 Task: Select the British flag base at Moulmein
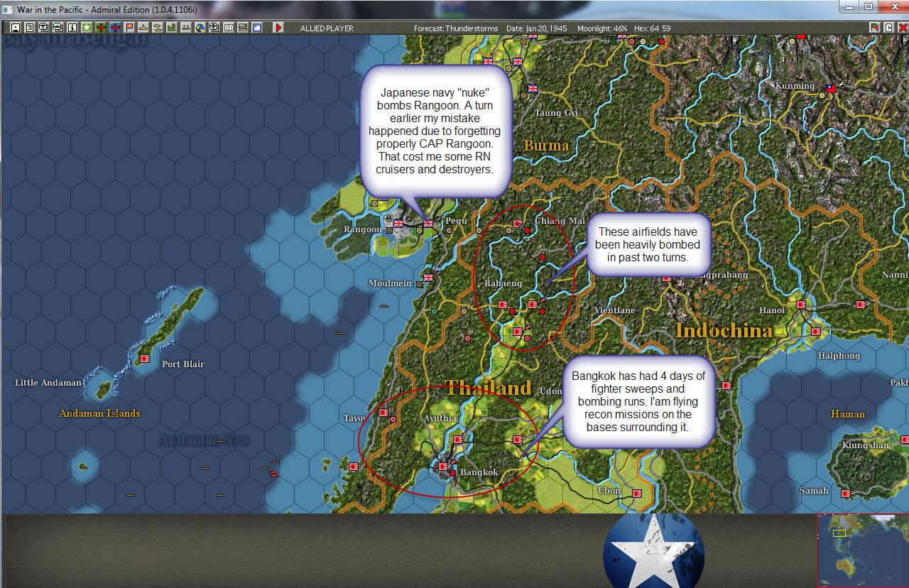pyautogui.click(x=428, y=277)
